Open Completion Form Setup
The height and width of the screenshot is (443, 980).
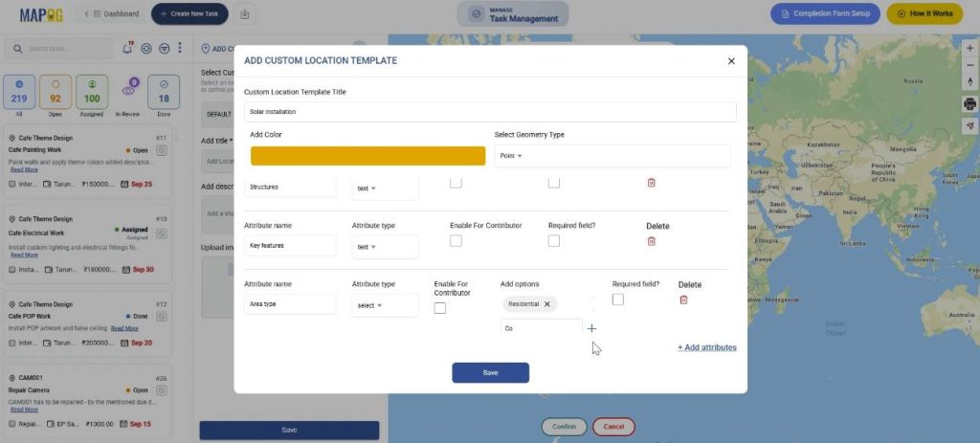pyautogui.click(x=825, y=13)
